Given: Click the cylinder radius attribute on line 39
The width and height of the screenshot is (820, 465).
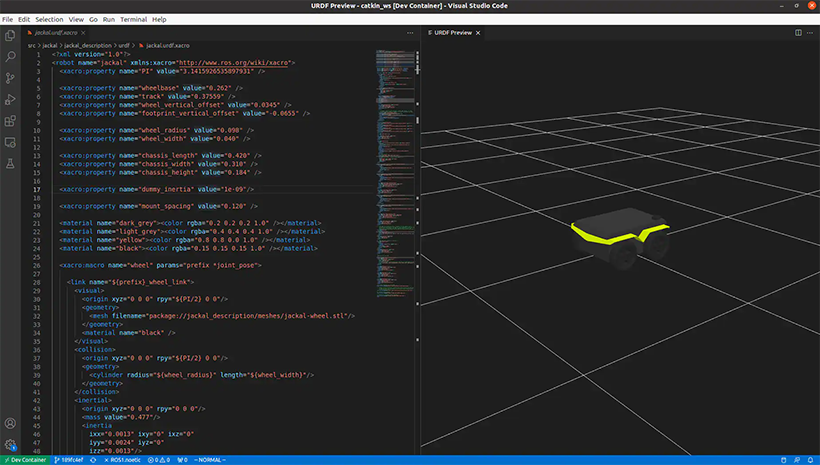Looking at the screenshot, I should (x=171, y=375).
